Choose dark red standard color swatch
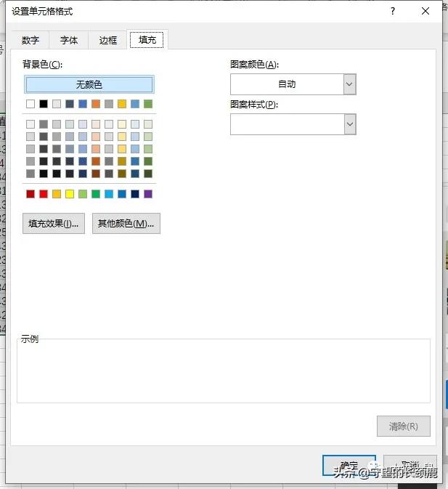Screen dimensions: 448x489 click(30, 194)
